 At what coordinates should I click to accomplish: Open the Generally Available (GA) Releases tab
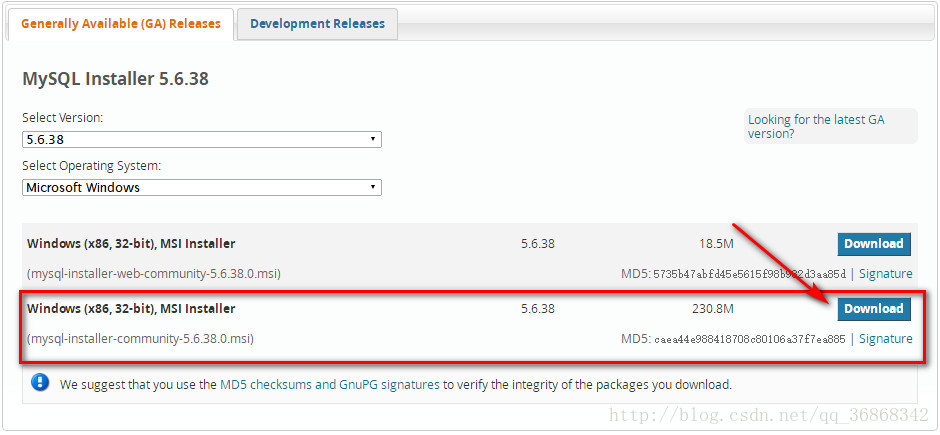[120, 24]
